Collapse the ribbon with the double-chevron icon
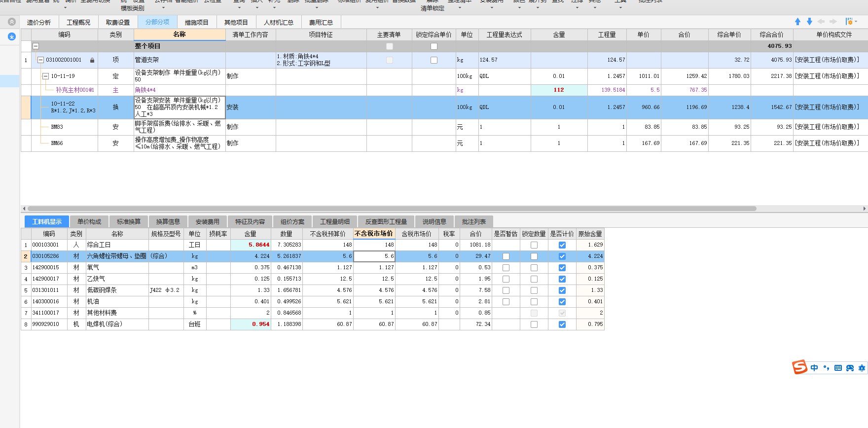This screenshot has height=428, width=868. tap(12, 22)
